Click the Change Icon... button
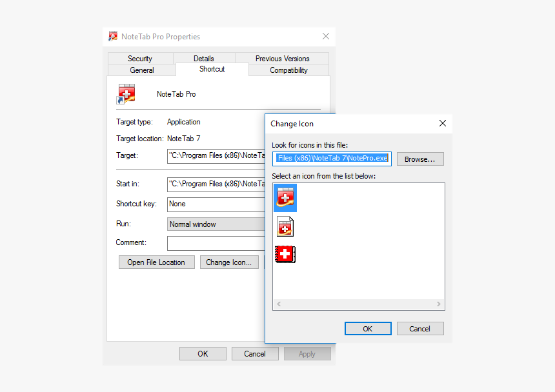Image resolution: width=555 pixels, height=392 pixels. click(229, 262)
